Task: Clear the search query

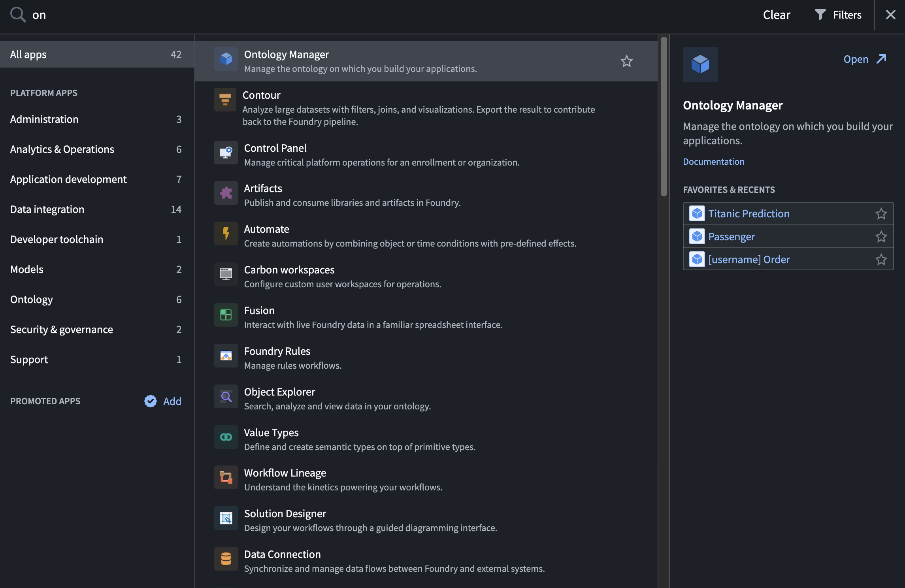Action: 777,15
